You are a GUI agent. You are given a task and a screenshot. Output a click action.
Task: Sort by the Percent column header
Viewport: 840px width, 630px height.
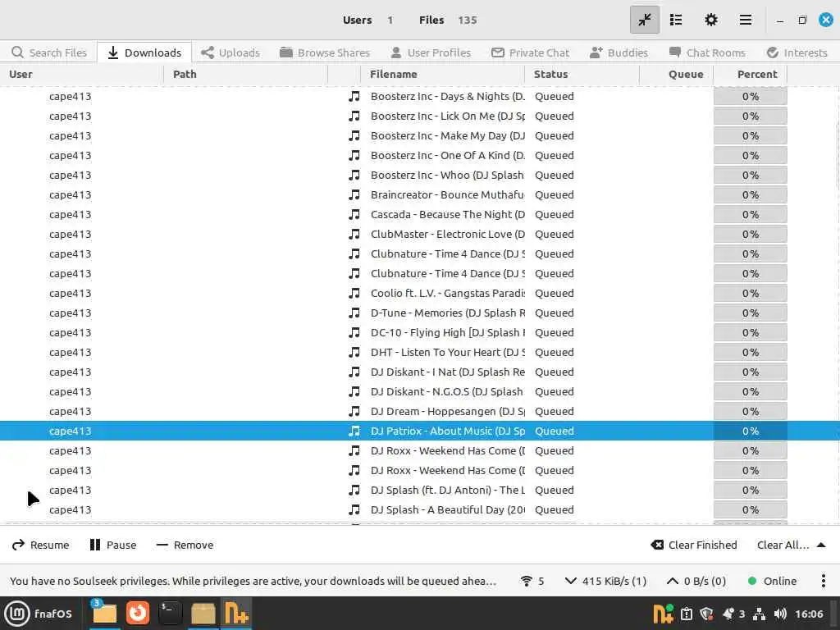tap(750, 75)
